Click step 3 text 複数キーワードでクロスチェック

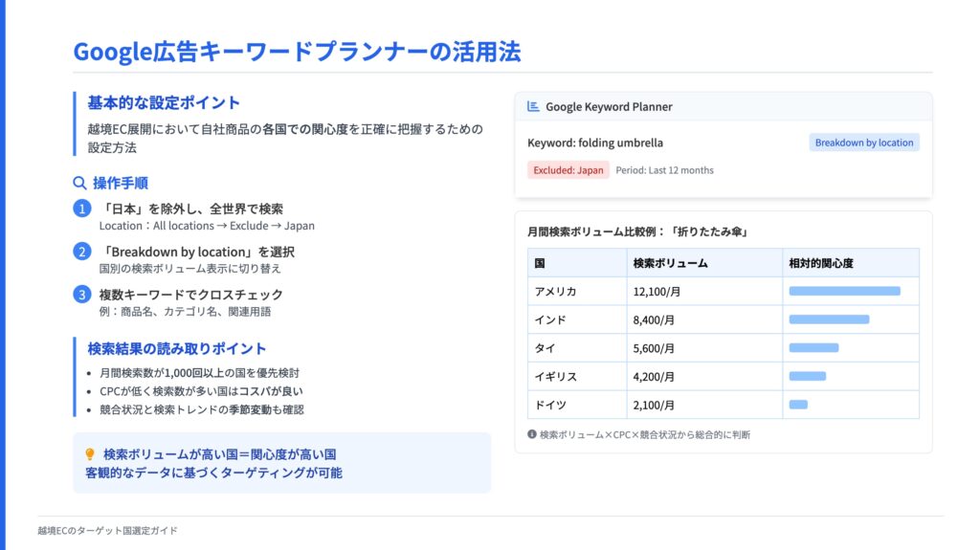pos(191,295)
